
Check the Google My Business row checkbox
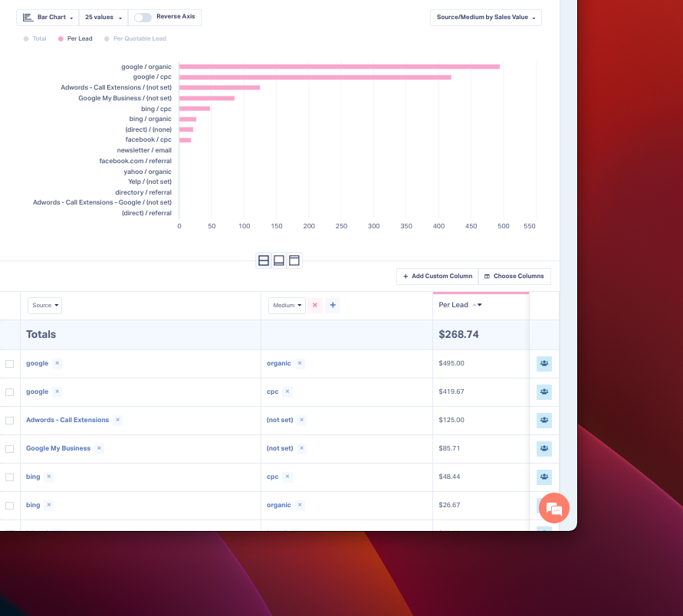click(x=10, y=449)
